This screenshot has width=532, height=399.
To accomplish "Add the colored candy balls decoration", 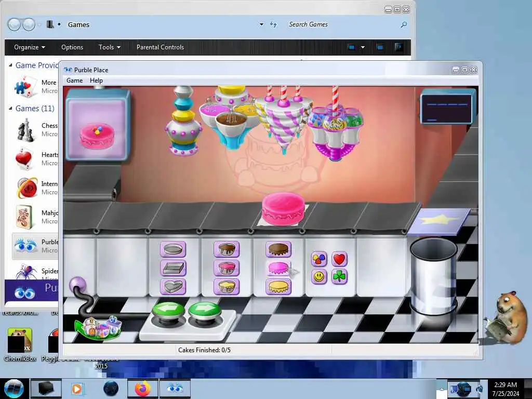I will [319, 259].
